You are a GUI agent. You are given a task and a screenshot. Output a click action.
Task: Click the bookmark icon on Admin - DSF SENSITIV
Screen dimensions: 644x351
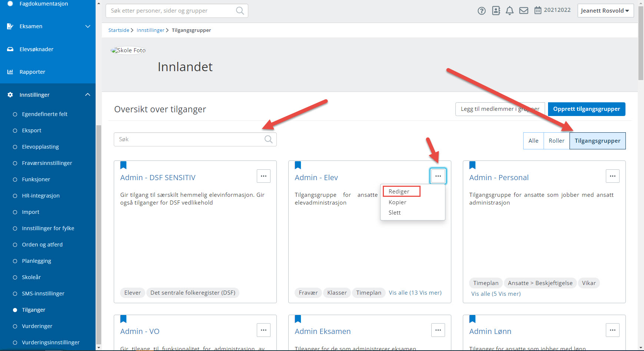123,165
